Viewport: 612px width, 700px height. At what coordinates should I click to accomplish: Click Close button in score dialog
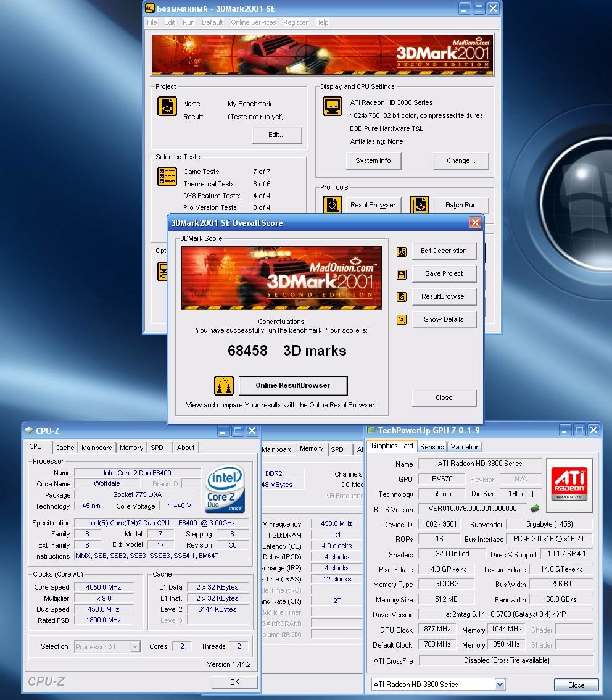pyautogui.click(x=444, y=398)
